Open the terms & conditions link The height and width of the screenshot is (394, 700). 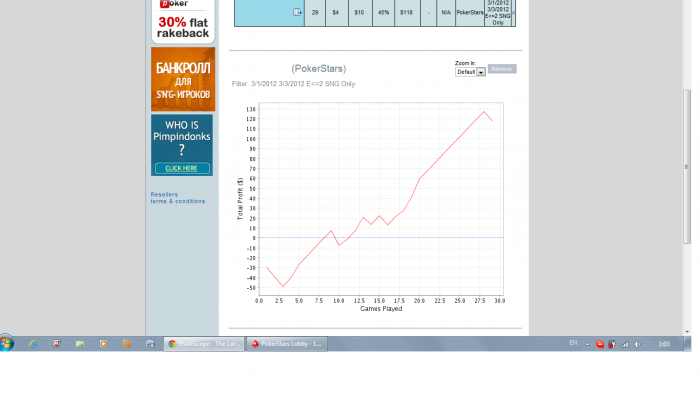click(178, 201)
